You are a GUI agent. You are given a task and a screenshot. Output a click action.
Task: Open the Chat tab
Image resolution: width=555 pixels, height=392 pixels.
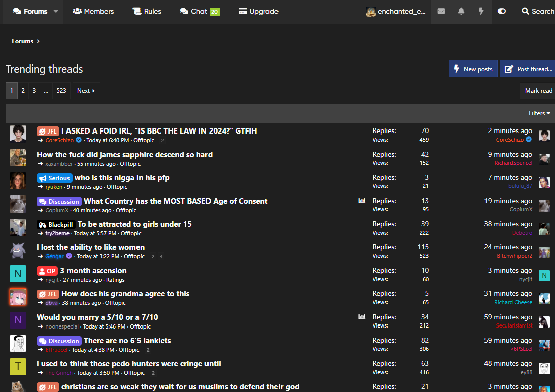tap(199, 11)
